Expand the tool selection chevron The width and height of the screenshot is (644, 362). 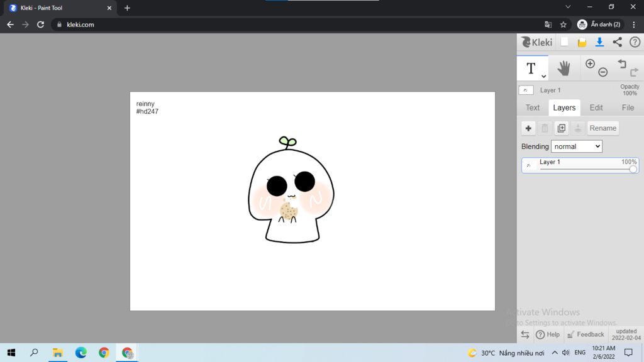544,76
